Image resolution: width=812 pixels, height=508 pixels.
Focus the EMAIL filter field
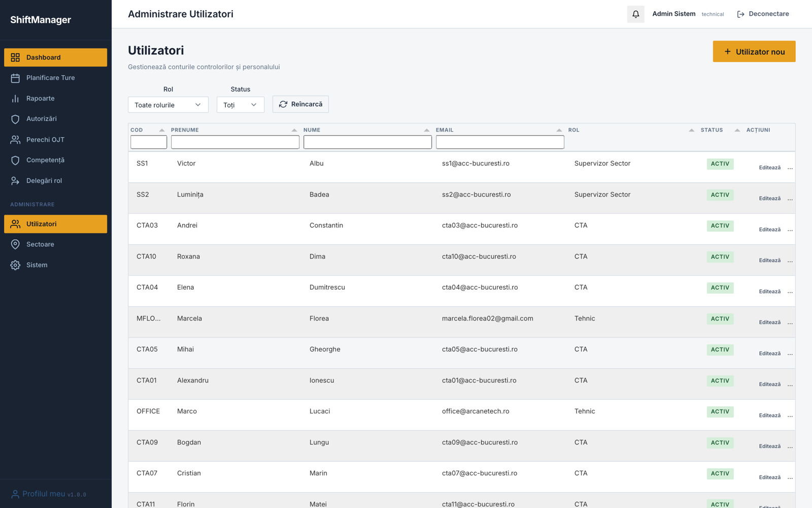(500, 142)
